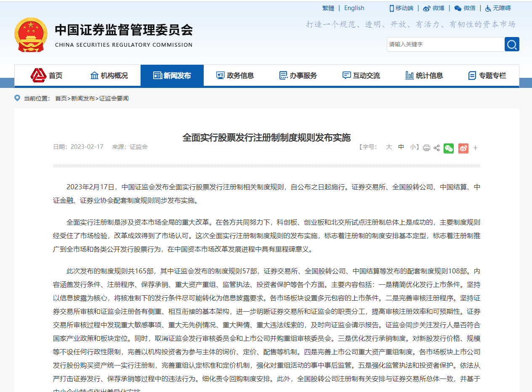The width and height of the screenshot is (532, 392).
Task: Set font size to 小 (small)
Action: click(x=412, y=147)
